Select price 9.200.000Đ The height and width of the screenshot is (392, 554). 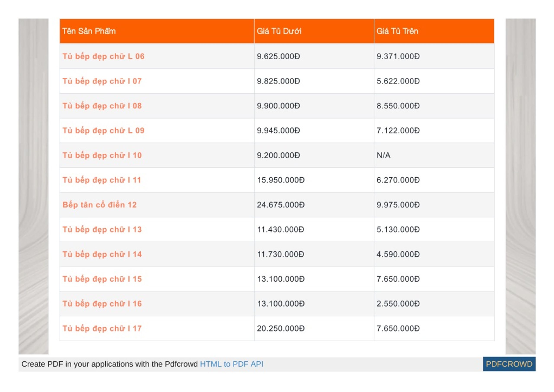(x=278, y=156)
